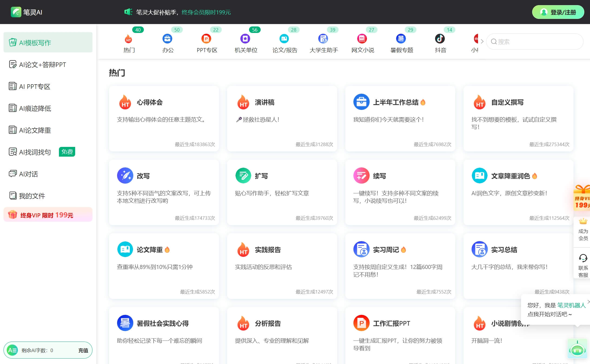Click the 论文/报告 category icon

click(284, 39)
